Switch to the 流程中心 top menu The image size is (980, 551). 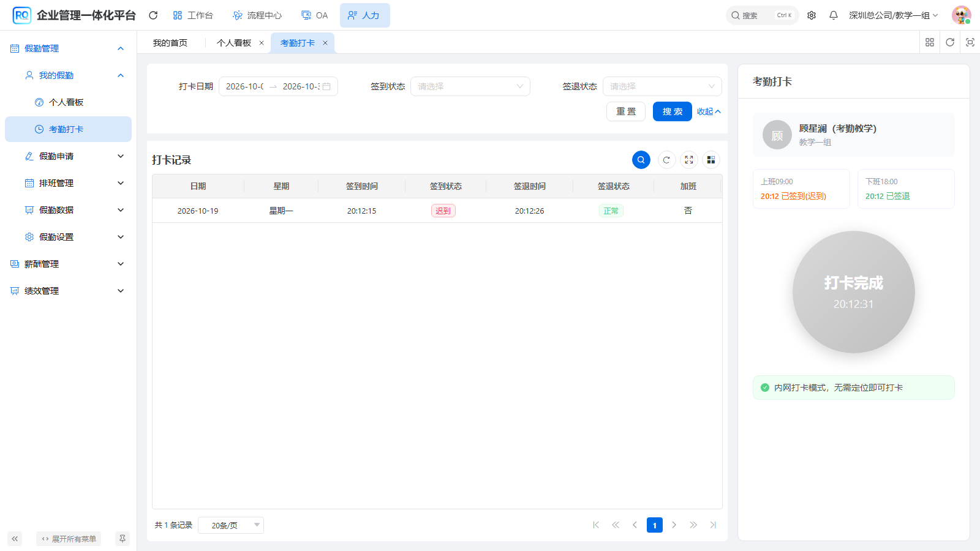[257, 15]
